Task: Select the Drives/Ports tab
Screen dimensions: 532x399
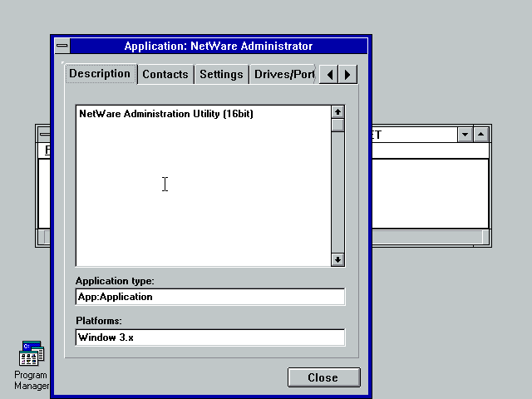Action: [283, 74]
